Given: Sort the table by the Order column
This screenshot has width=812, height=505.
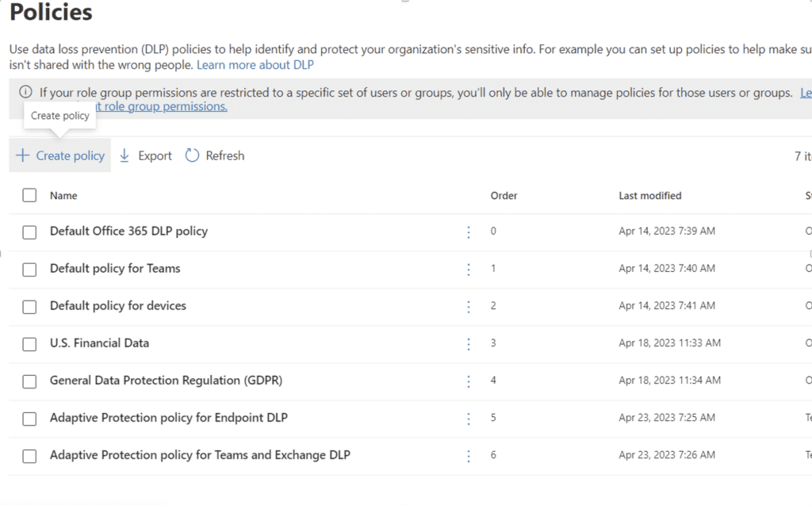Looking at the screenshot, I should 504,195.
